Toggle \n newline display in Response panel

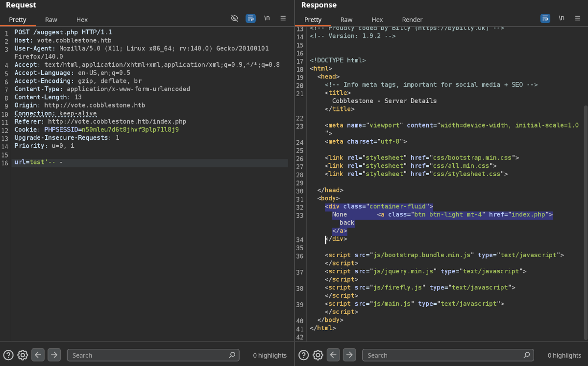[x=562, y=18]
